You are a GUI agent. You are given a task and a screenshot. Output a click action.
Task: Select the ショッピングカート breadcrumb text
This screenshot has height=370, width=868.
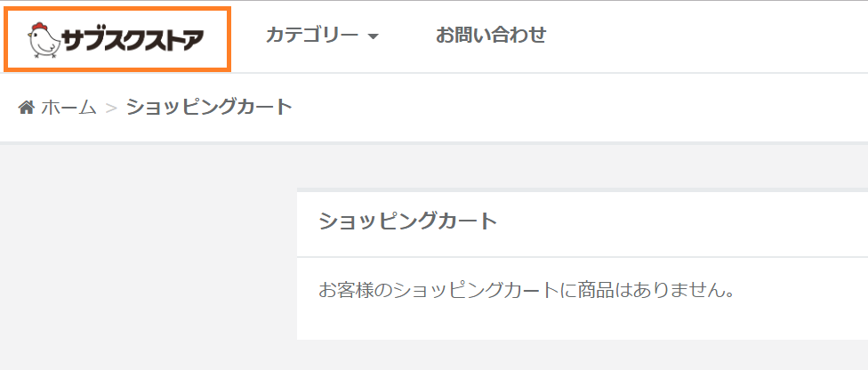point(209,108)
